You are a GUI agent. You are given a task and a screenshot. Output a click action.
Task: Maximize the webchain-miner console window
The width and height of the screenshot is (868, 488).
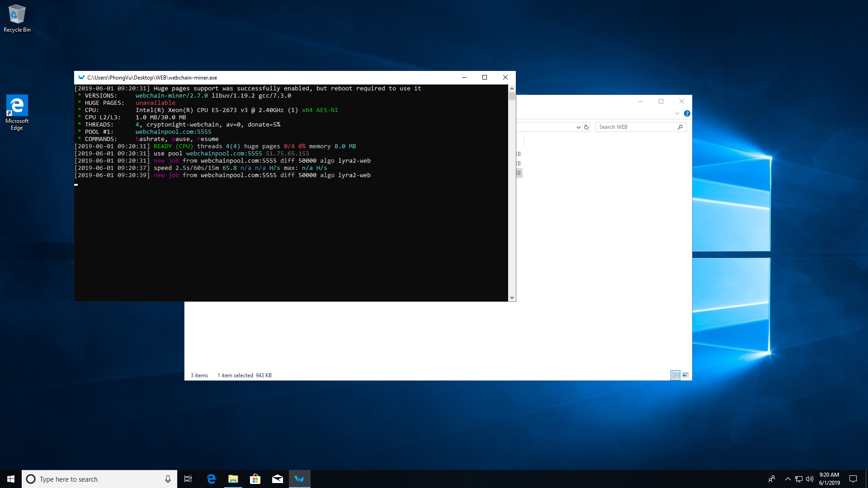point(485,78)
